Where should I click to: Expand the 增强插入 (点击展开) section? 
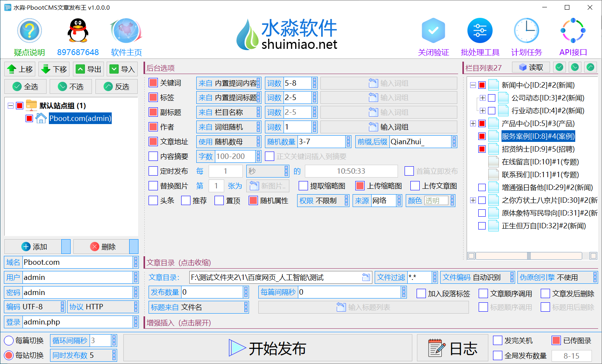click(179, 323)
